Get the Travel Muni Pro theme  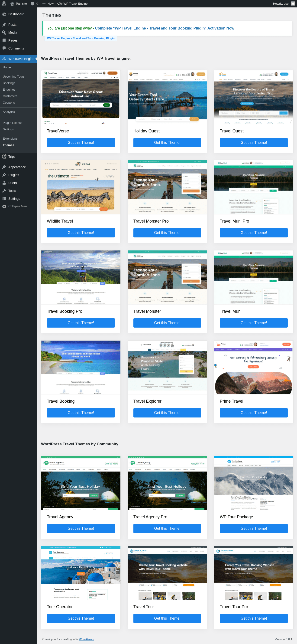(x=254, y=233)
